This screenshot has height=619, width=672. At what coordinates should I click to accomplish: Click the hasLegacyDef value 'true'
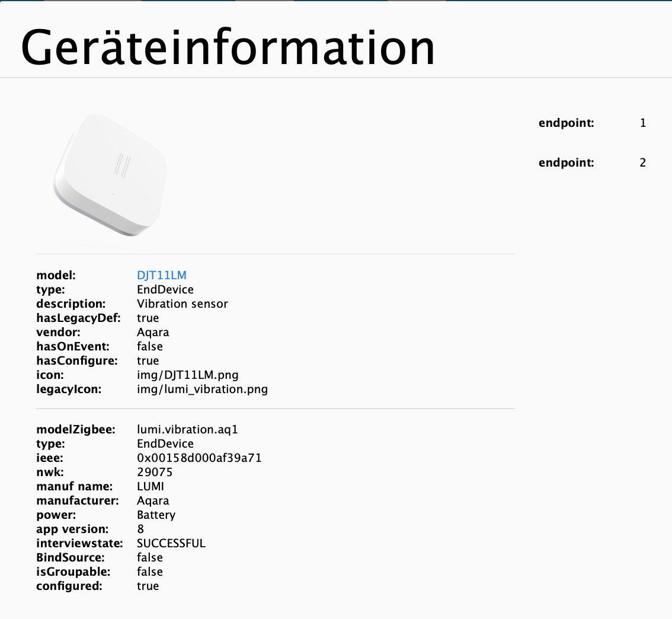click(148, 318)
